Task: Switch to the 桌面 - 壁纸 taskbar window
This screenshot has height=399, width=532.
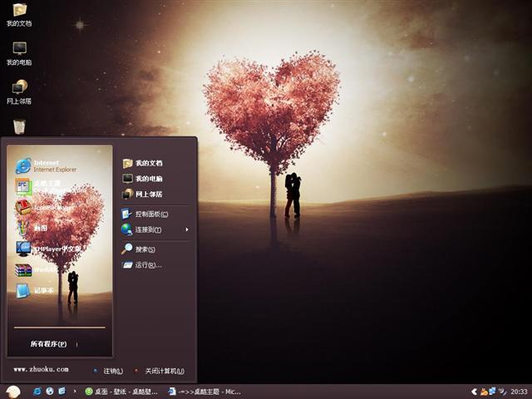Action: point(121,392)
